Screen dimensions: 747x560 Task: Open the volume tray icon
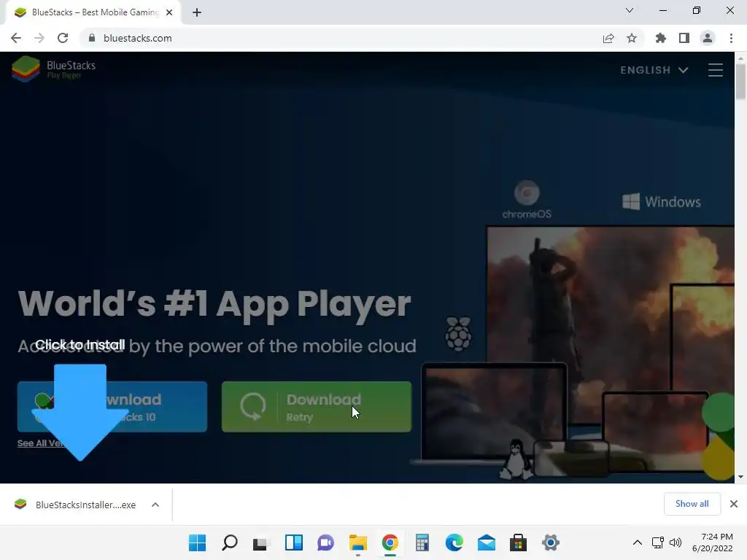click(676, 542)
